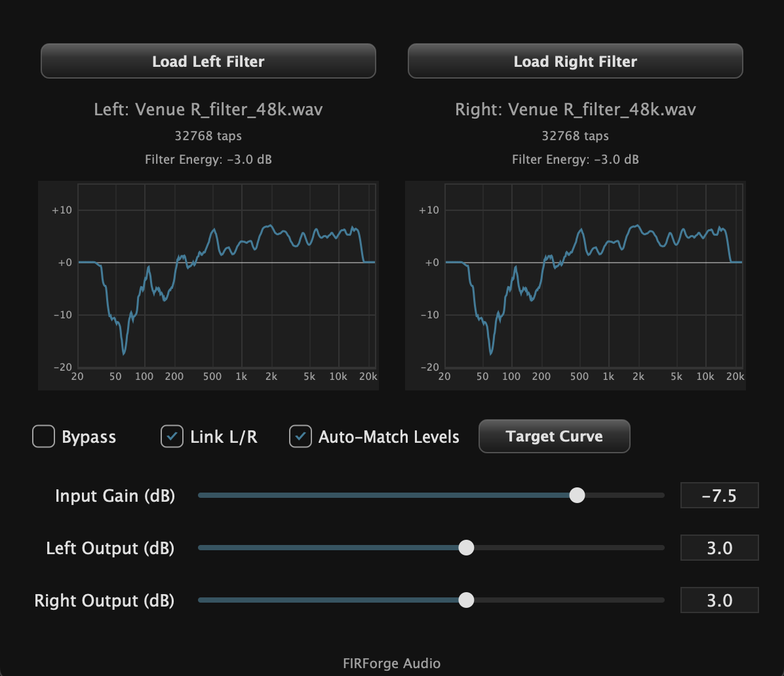Click the Input Gain (dB) label
Image resolution: width=784 pixels, height=676 pixels.
point(115,496)
